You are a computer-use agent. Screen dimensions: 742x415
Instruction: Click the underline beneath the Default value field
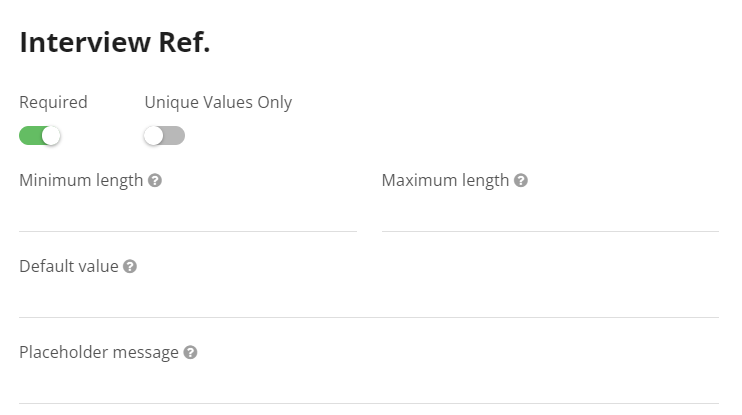368,317
